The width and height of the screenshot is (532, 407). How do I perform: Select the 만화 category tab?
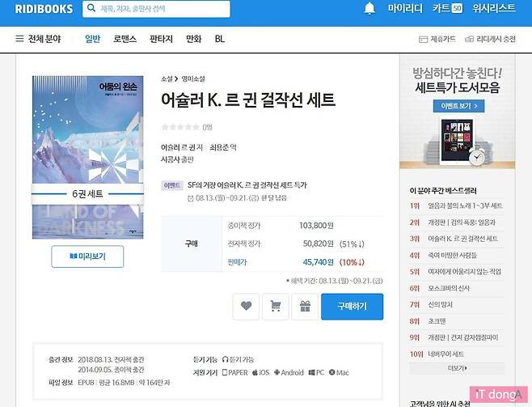click(194, 39)
